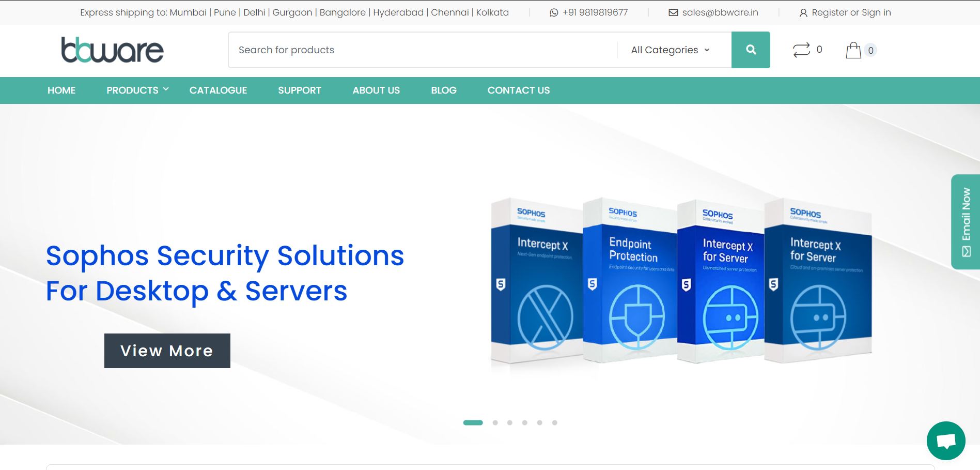Open the live chat bubble
The width and height of the screenshot is (980, 470).
[946, 441]
